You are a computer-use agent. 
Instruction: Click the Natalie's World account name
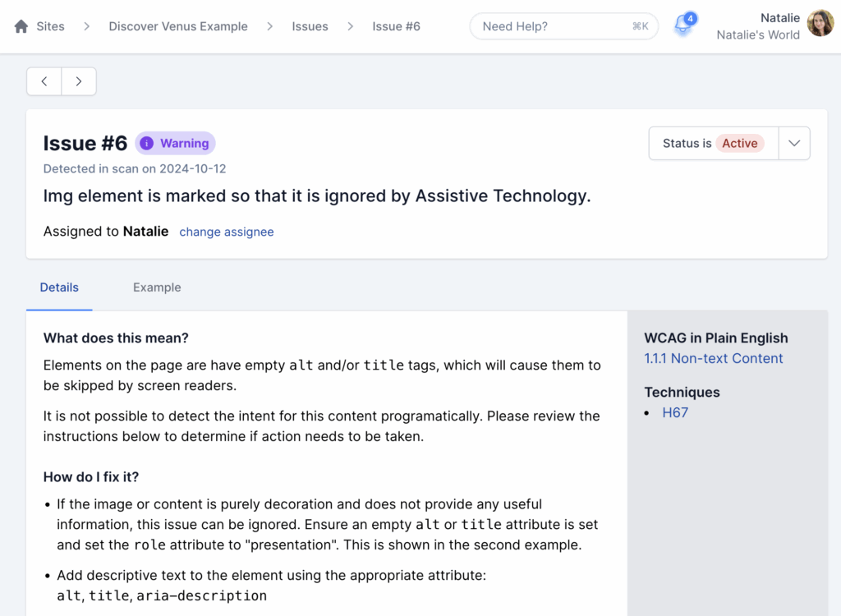(757, 34)
